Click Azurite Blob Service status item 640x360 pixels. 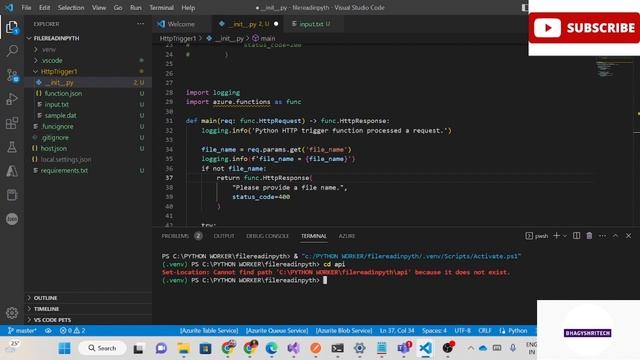(344, 331)
